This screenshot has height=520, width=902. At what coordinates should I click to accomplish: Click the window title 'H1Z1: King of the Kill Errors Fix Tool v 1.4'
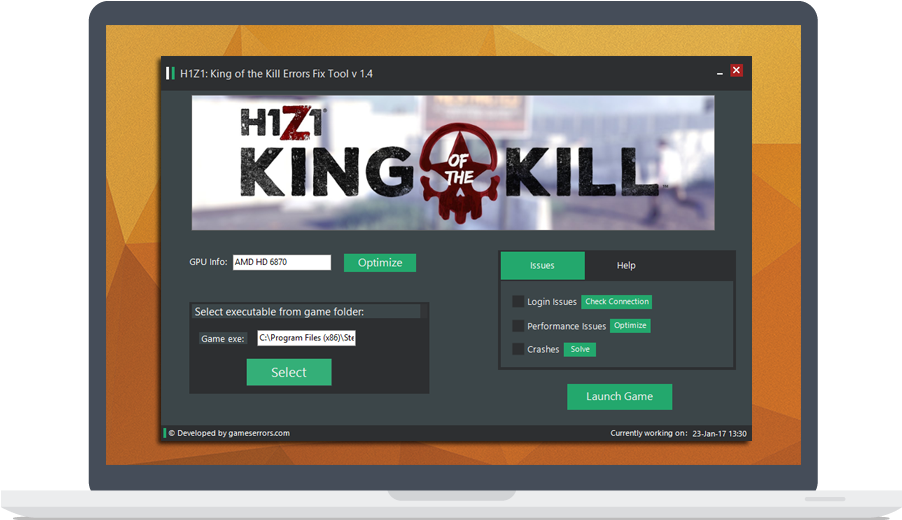276,74
